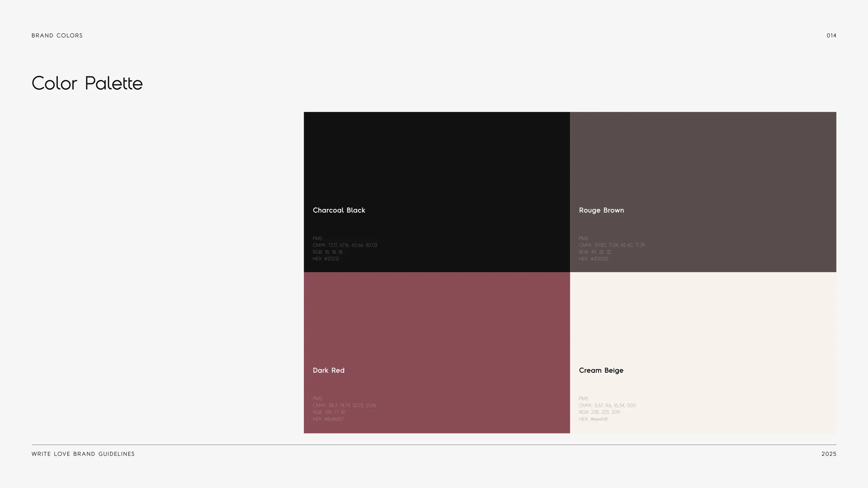Click 'CMYK: 5.67, 9.6, 16.34, 000' text
The height and width of the screenshot is (488, 868).
[607, 406]
